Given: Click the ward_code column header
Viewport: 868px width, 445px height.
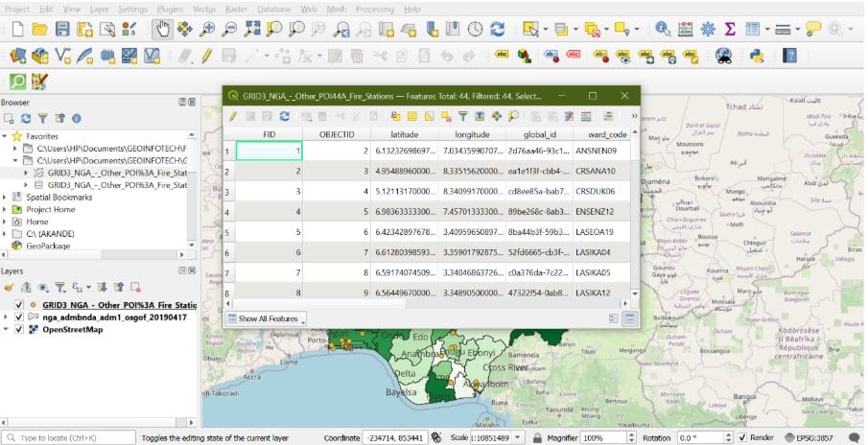Looking at the screenshot, I should click(606, 134).
